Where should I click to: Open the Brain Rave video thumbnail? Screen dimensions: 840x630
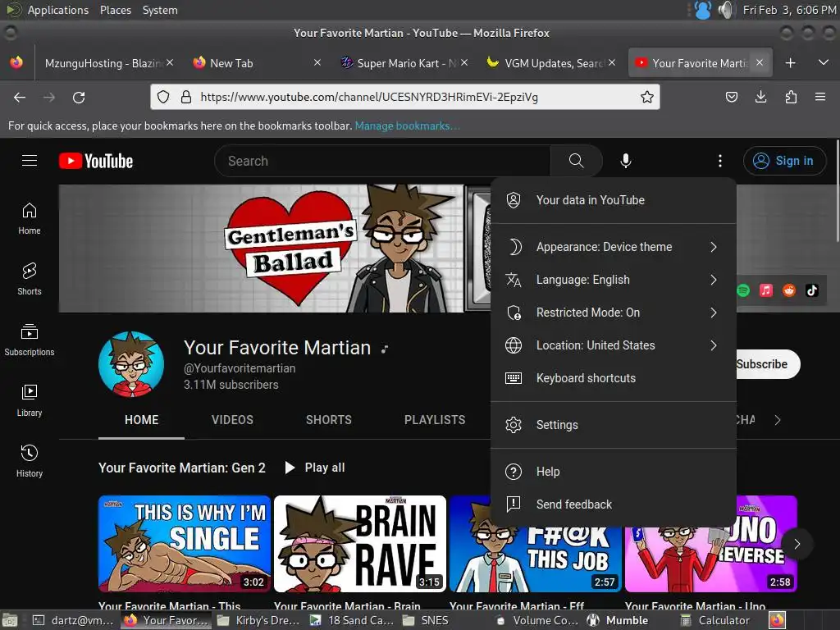click(x=360, y=544)
